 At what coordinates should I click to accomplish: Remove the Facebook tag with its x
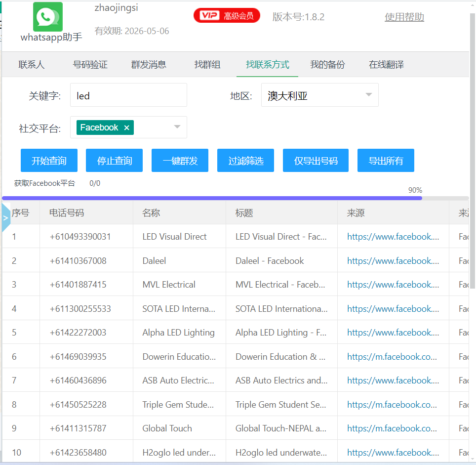point(126,128)
